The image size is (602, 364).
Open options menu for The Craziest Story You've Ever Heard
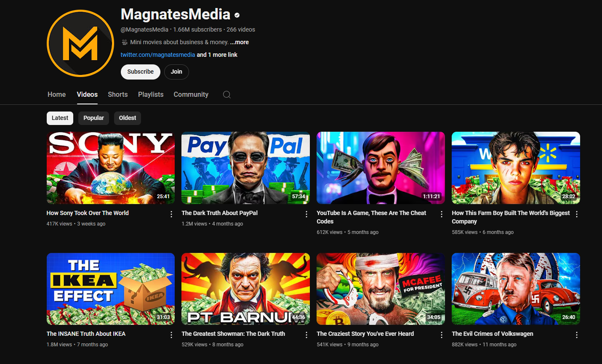pyautogui.click(x=442, y=335)
